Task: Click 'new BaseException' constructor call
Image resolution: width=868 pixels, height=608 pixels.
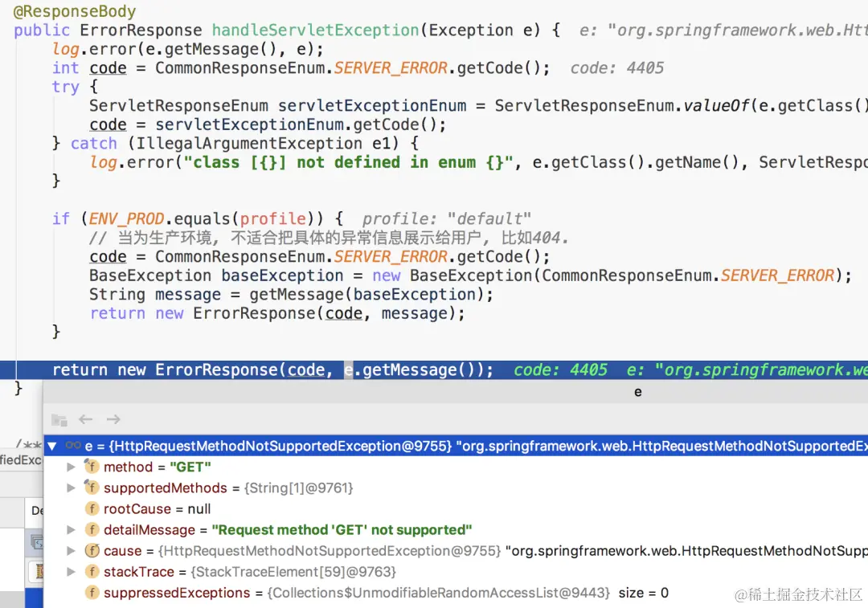Action: [x=452, y=275]
